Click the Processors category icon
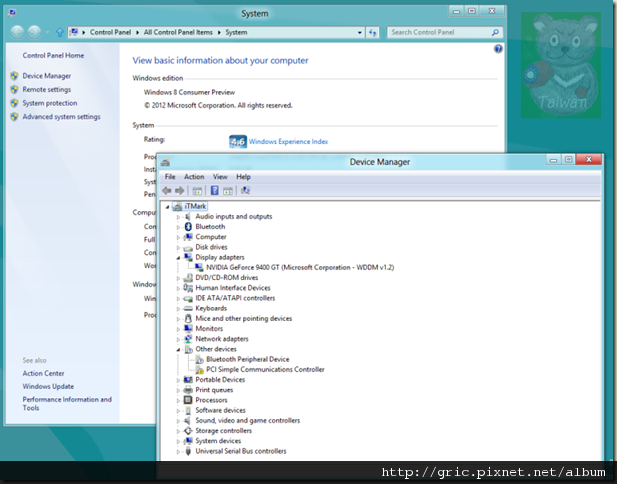 point(188,400)
